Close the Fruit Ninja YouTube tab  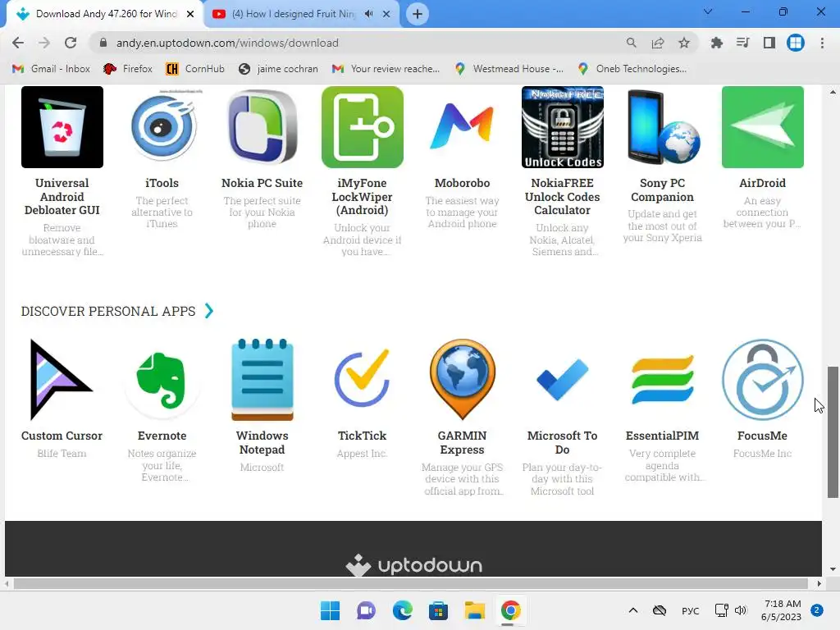pos(386,14)
